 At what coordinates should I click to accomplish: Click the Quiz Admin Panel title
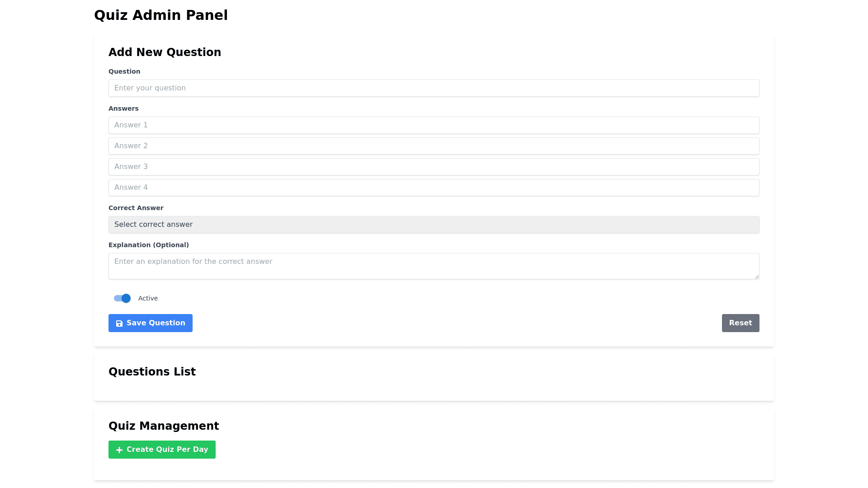pyautogui.click(x=160, y=15)
